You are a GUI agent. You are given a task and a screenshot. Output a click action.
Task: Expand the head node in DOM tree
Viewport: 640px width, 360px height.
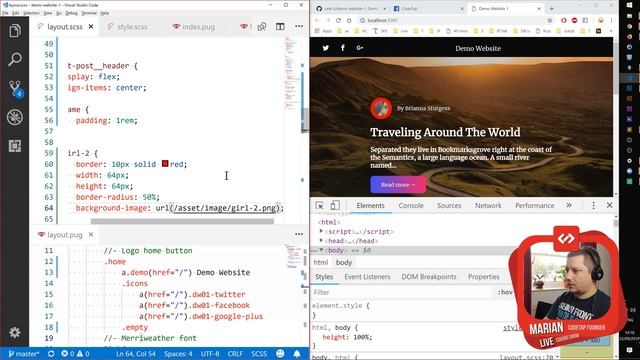(x=321, y=240)
